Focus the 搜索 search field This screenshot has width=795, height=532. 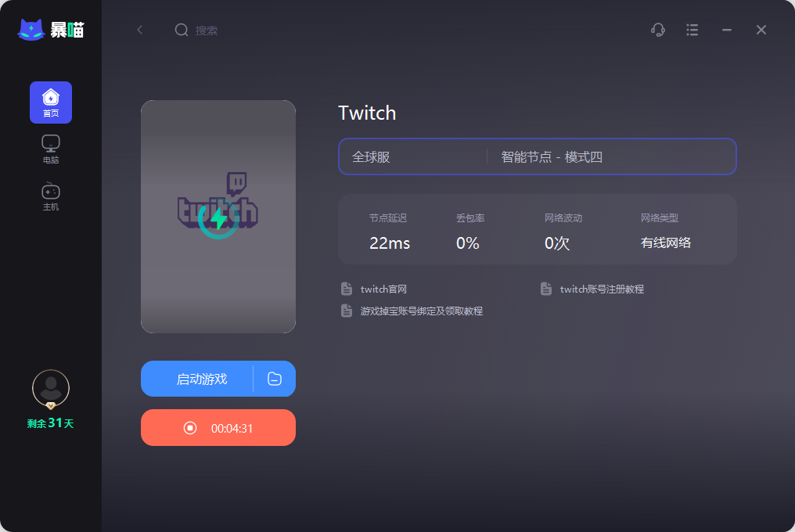pos(207,31)
